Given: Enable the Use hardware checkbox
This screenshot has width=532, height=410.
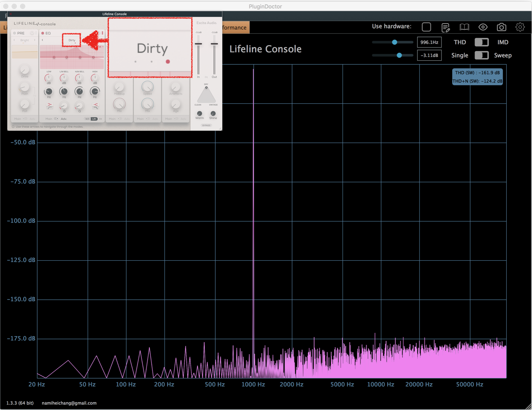Looking at the screenshot, I should (426, 27).
